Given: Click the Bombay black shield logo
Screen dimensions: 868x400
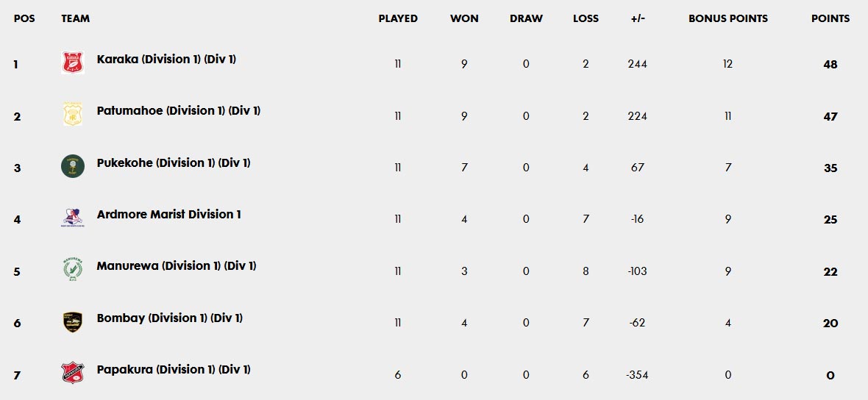Looking at the screenshot, I should click(72, 321).
